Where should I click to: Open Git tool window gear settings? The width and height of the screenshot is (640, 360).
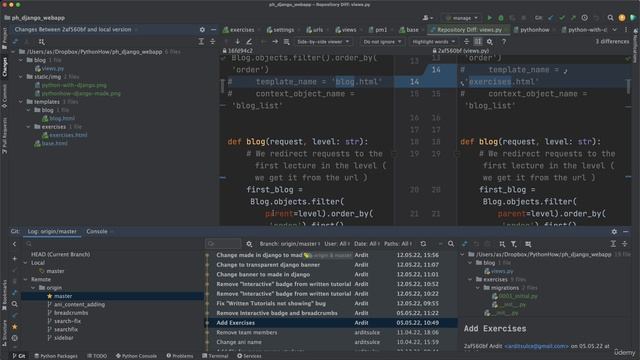[x=614, y=231]
